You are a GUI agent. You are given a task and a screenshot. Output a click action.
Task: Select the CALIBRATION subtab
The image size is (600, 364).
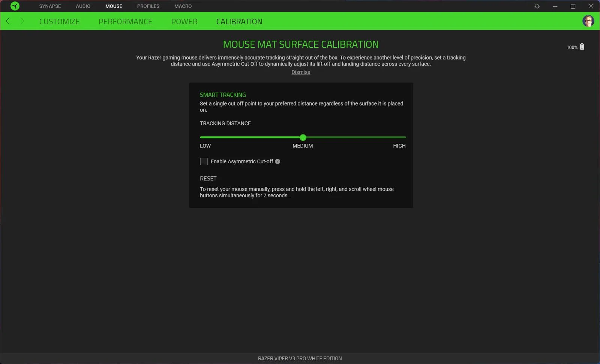(x=239, y=22)
